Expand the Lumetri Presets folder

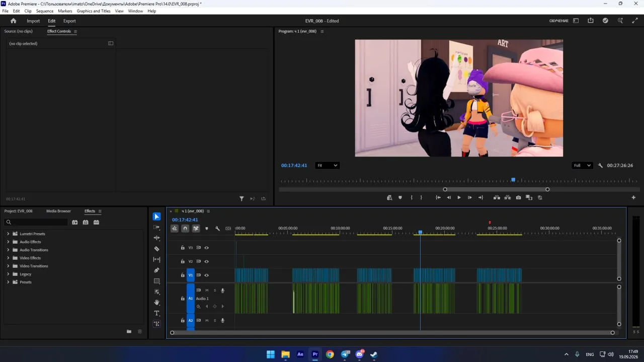[8, 234]
